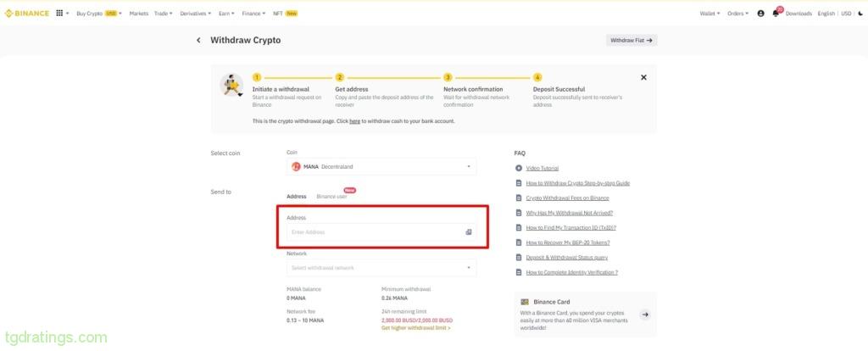Click the 2,000.00 BUSD remaining limit value

tap(417, 320)
